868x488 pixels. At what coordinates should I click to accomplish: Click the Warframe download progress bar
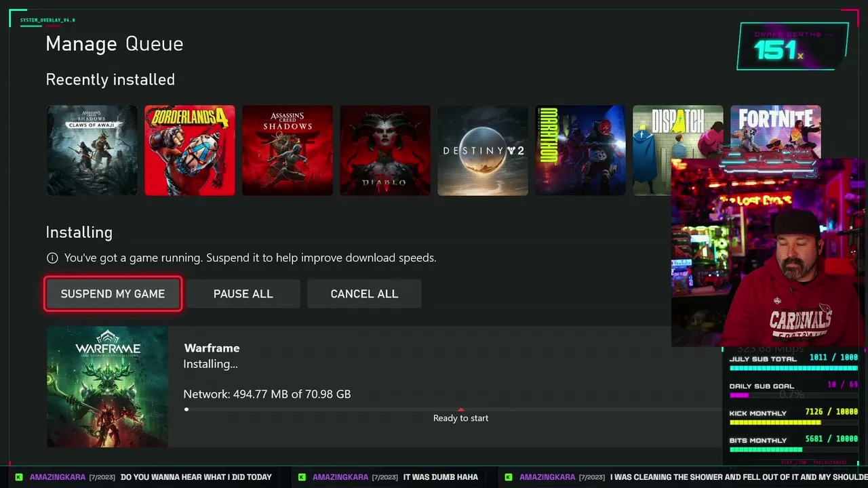[x=452, y=409]
